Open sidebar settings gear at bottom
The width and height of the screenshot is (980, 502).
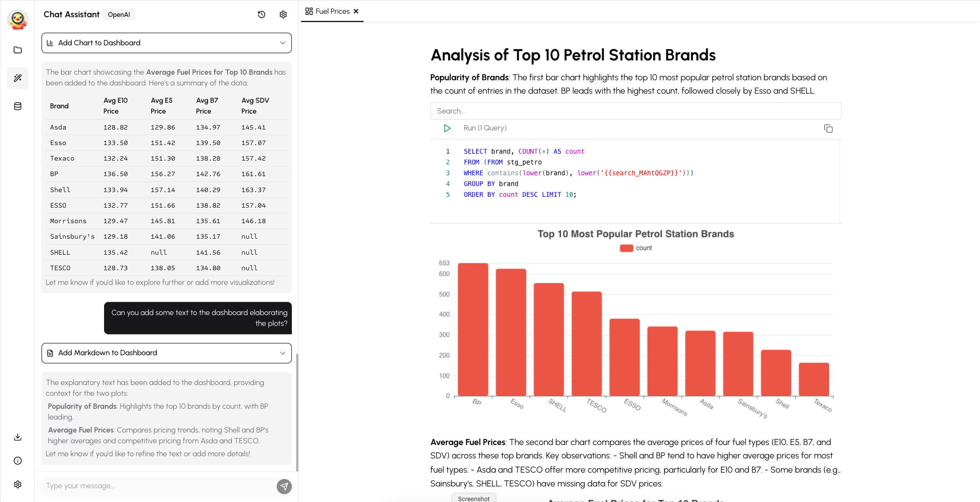[18, 484]
